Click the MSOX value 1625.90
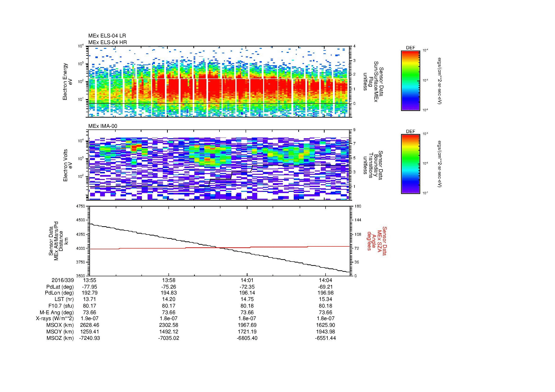This screenshot has height=392, width=555. click(326, 325)
